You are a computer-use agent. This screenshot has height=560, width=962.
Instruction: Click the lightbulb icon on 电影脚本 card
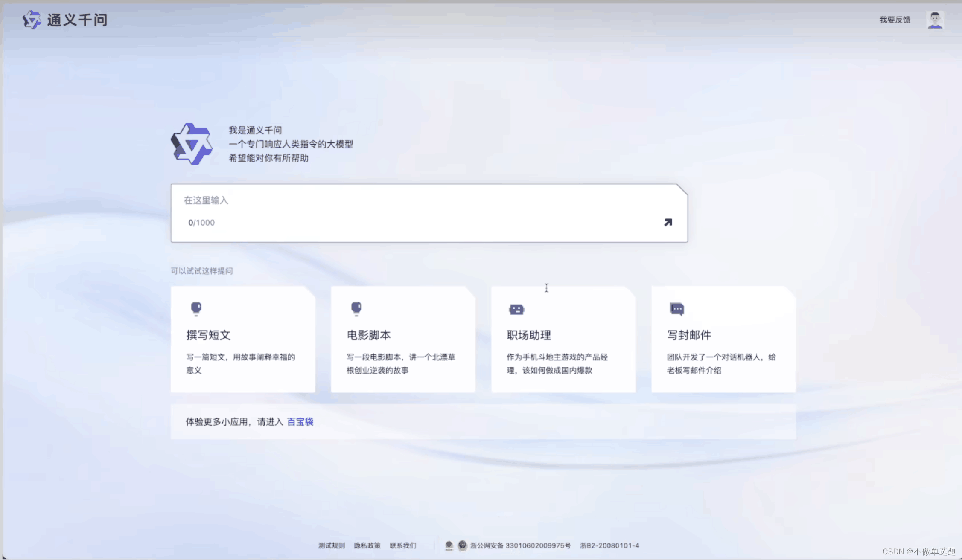(x=356, y=308)
